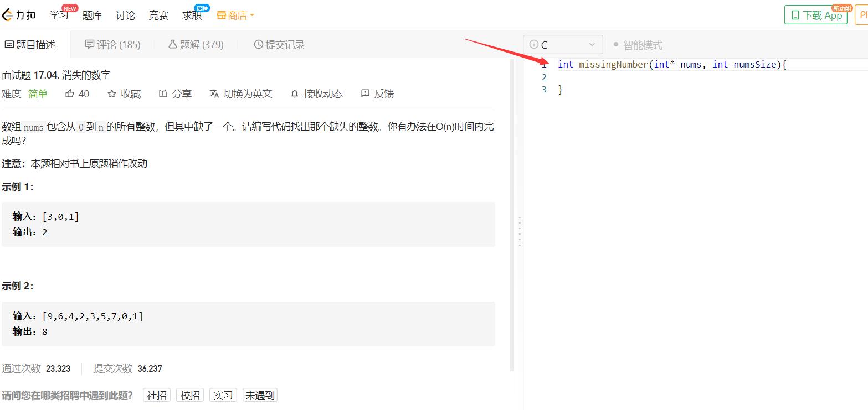Click the description icon on 题目描述 tab
Image resolution: width=868 pixels, height=410 pixels.
coord(9,45)
